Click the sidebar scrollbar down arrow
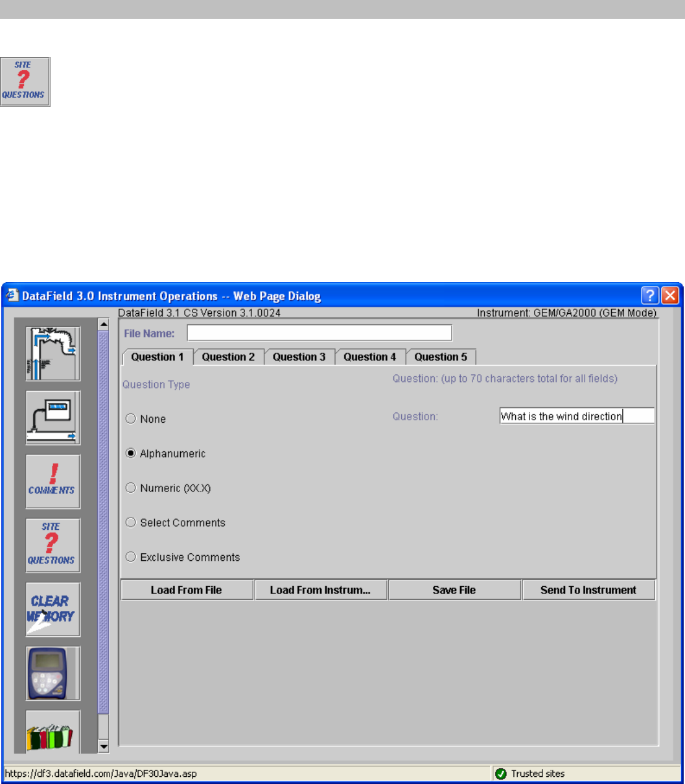The height and width of the screenshot is (784, 685). (104, 747)
